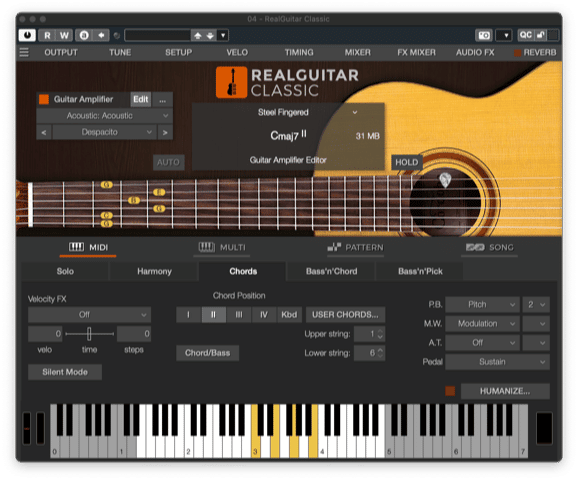Open the VELO menu
Screen dimensions: 578x480
coord(237,52)
